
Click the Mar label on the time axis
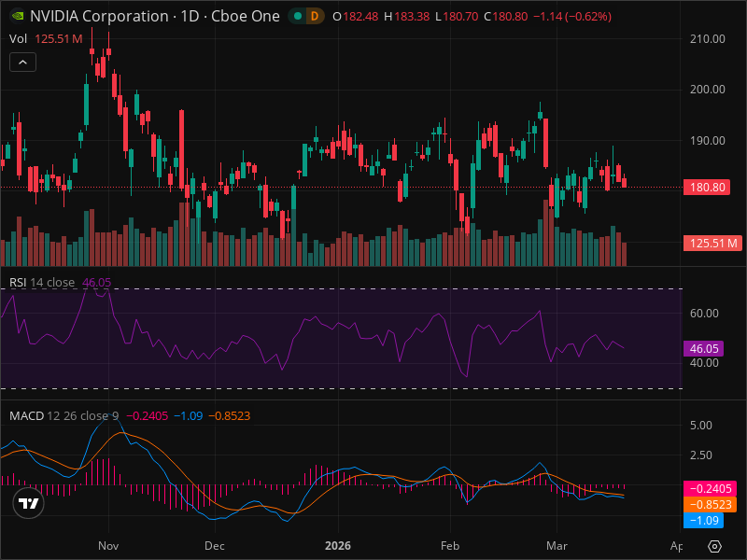click(557, 546)
